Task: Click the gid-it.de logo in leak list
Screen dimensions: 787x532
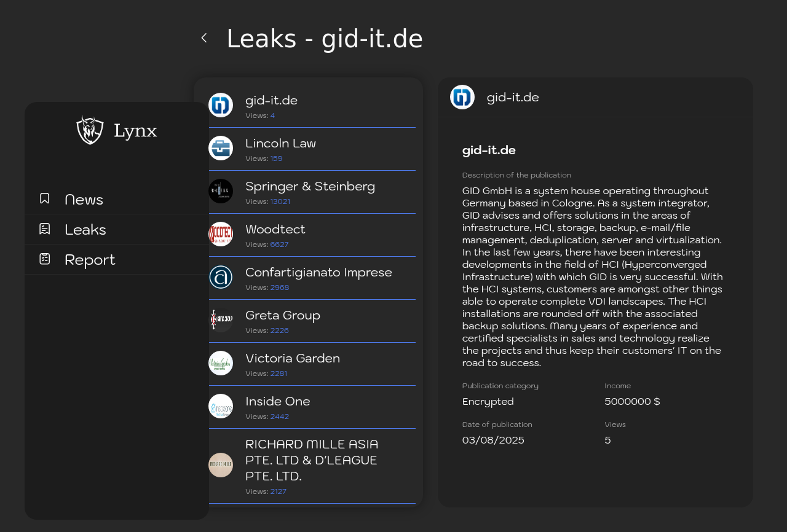Action: click(221, 105)
